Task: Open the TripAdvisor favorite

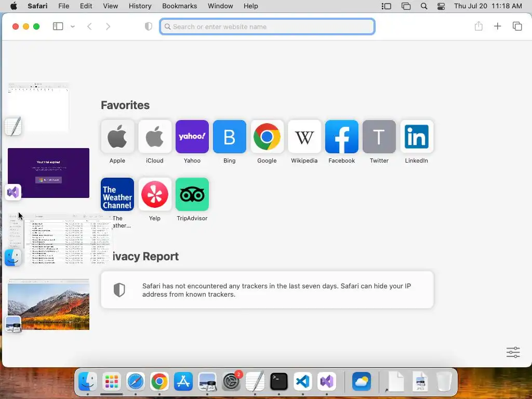Action: point(192,194)
